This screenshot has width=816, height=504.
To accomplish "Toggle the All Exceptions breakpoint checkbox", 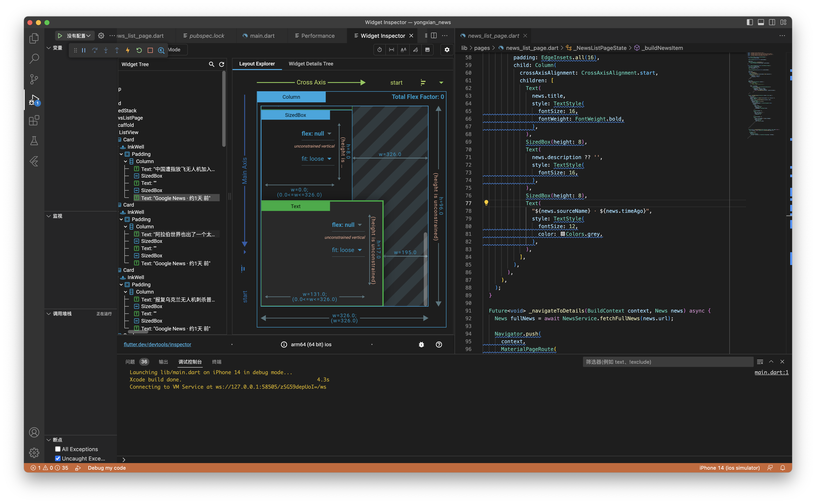I will coord(58,449).
